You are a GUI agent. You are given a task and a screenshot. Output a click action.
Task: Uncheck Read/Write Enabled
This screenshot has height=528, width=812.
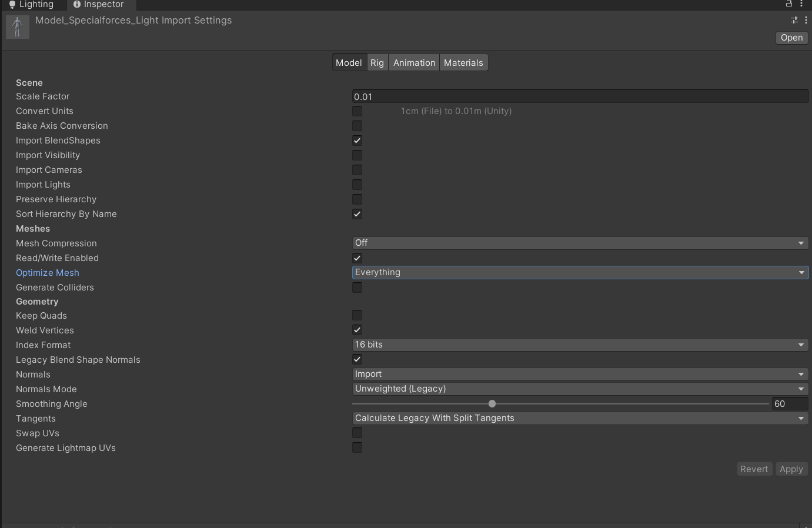pos(357,258)
